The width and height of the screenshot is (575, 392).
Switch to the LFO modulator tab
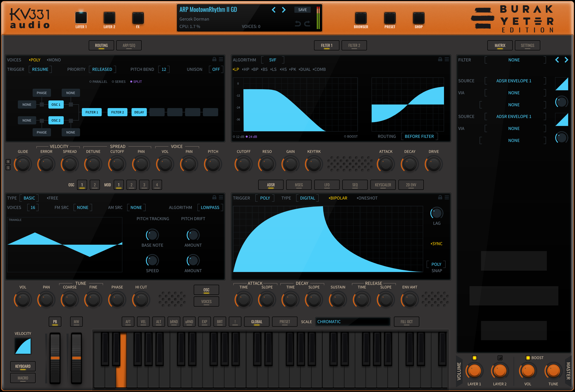click(327, 185)
